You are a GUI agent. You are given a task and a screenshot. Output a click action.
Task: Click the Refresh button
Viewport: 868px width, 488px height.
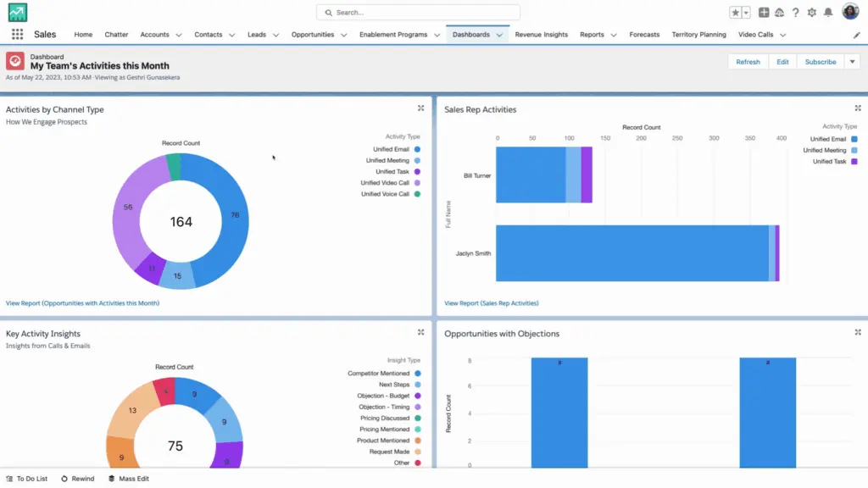(x=748, y=62)
